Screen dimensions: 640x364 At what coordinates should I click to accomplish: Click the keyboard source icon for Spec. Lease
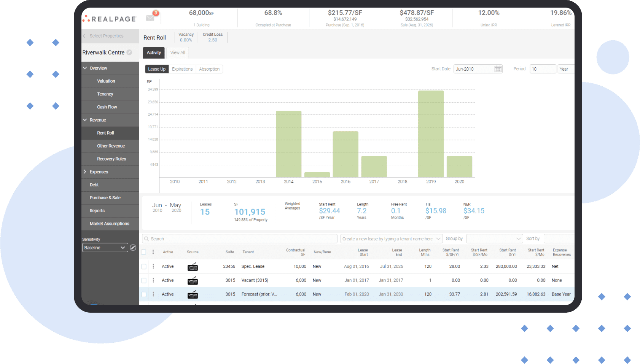(x=193, y=267)
